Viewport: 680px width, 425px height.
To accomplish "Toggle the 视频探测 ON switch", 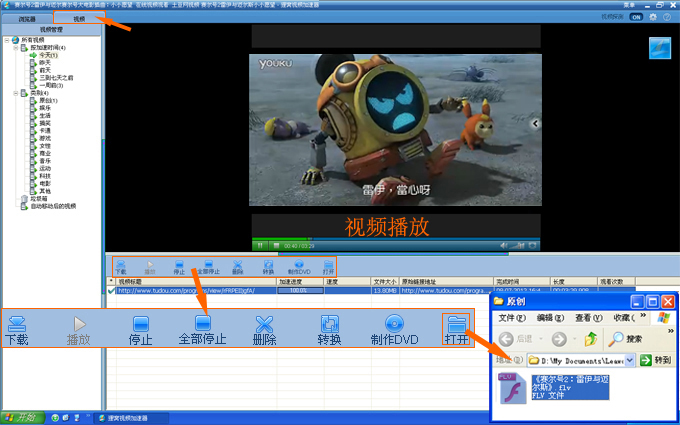I will 636,17.
